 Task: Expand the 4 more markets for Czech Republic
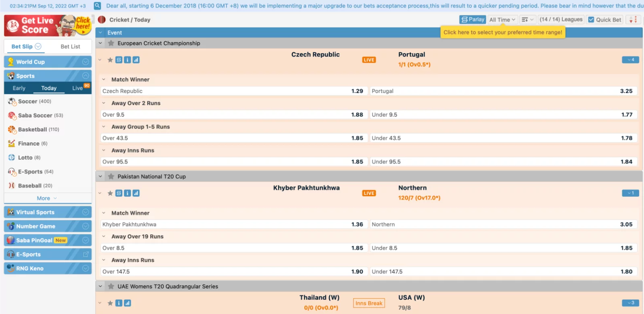click(630, 60)
